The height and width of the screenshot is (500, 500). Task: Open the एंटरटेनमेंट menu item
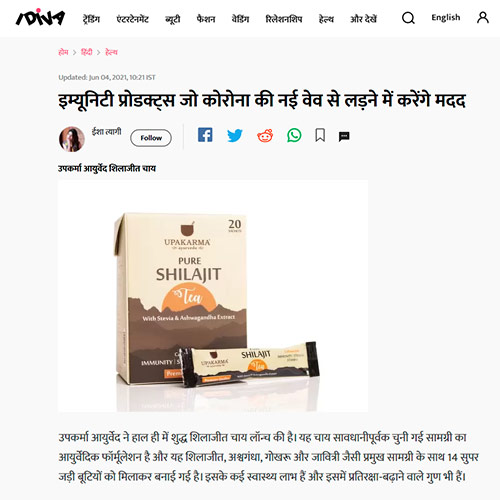point(132,19)
